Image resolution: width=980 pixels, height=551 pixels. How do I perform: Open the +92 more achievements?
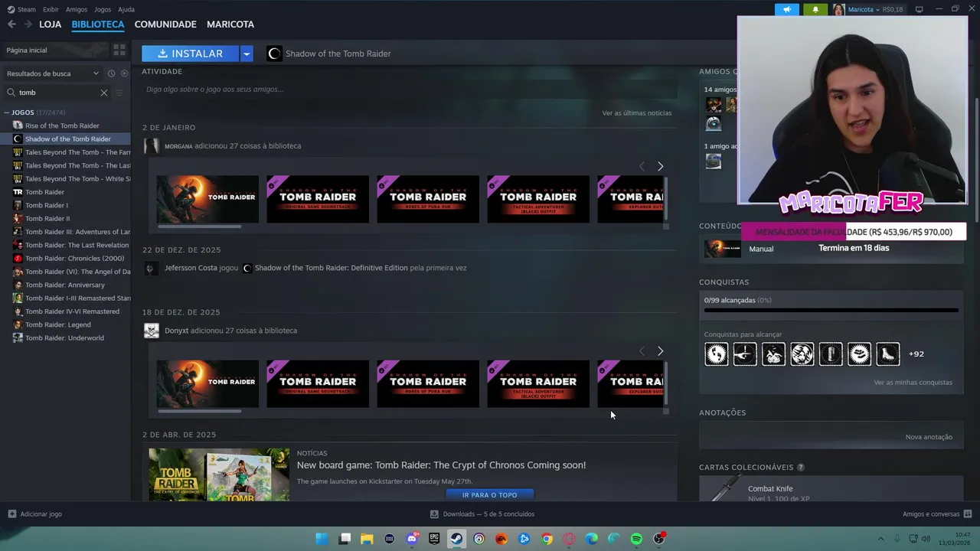(x=916, y=354)
